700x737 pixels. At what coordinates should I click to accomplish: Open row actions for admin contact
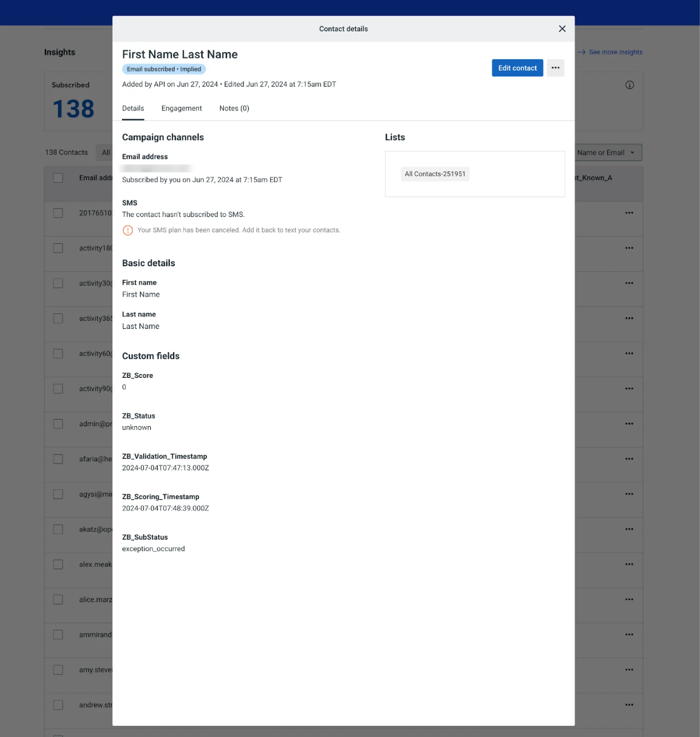629,423
